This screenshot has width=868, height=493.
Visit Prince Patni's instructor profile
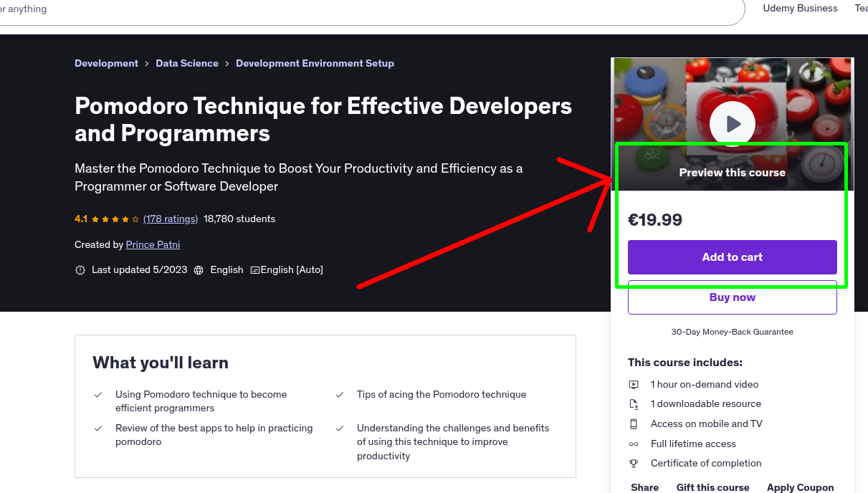click(153, 244)
